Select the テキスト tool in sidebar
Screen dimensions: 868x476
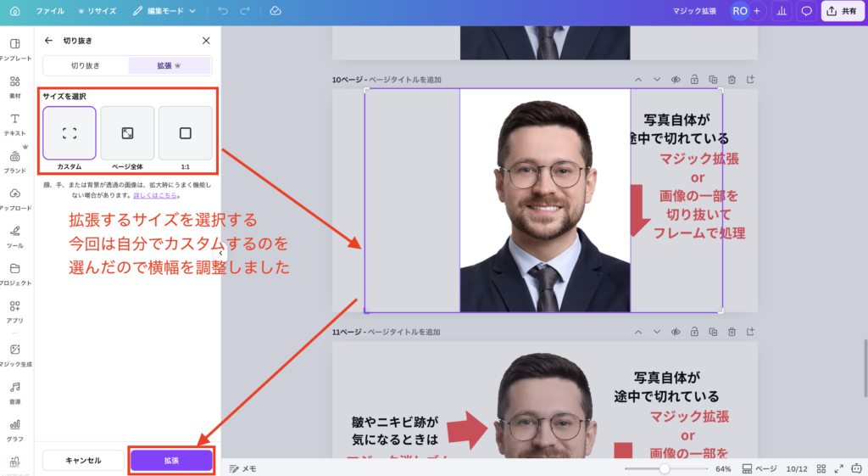[x=15, y=124]
